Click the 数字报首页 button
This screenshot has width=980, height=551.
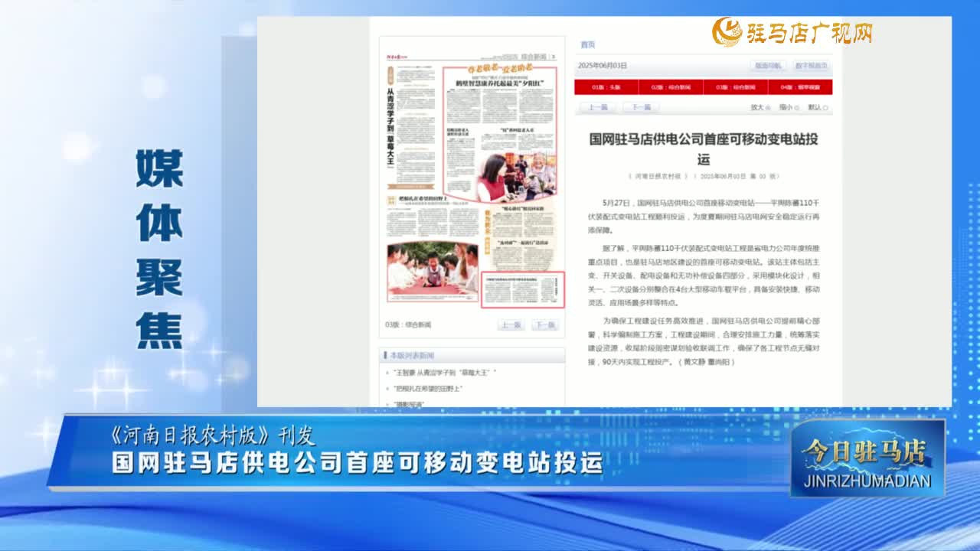(811, 66)
